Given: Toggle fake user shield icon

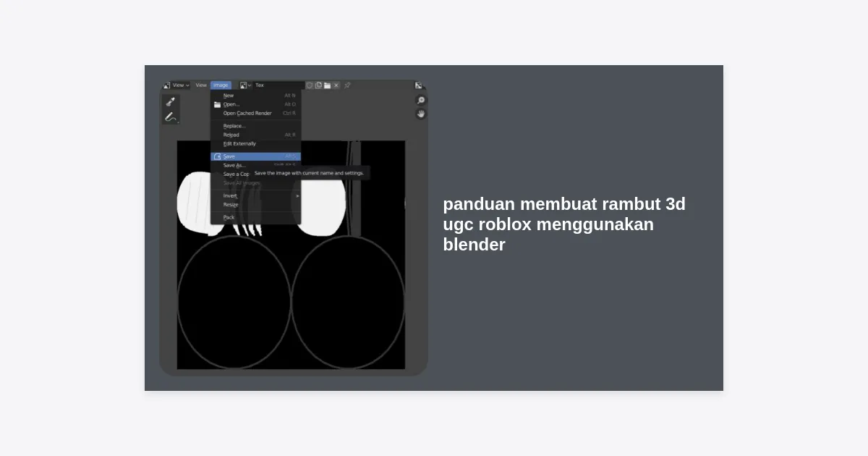Looking at the screenshot, I should coord(310,85).
